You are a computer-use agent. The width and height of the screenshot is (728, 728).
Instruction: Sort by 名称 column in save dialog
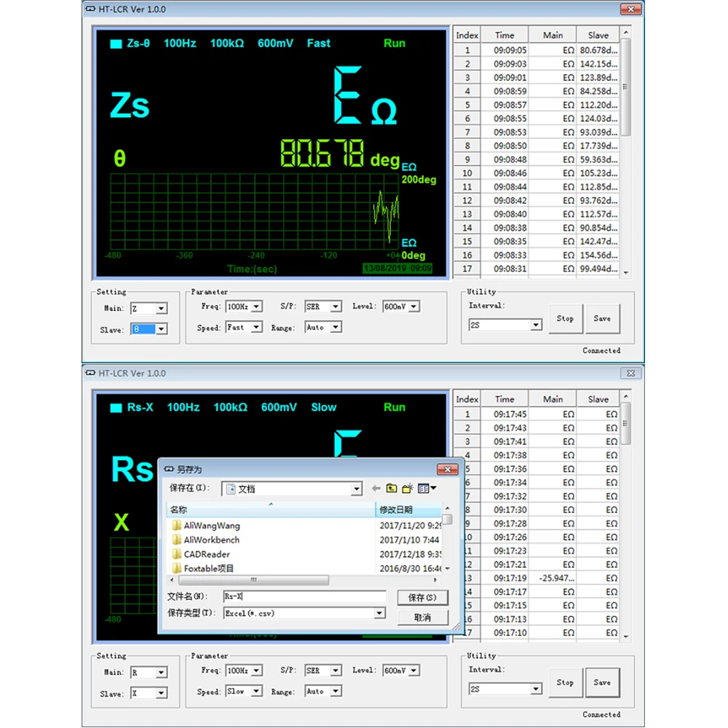[x=271, y=510]
